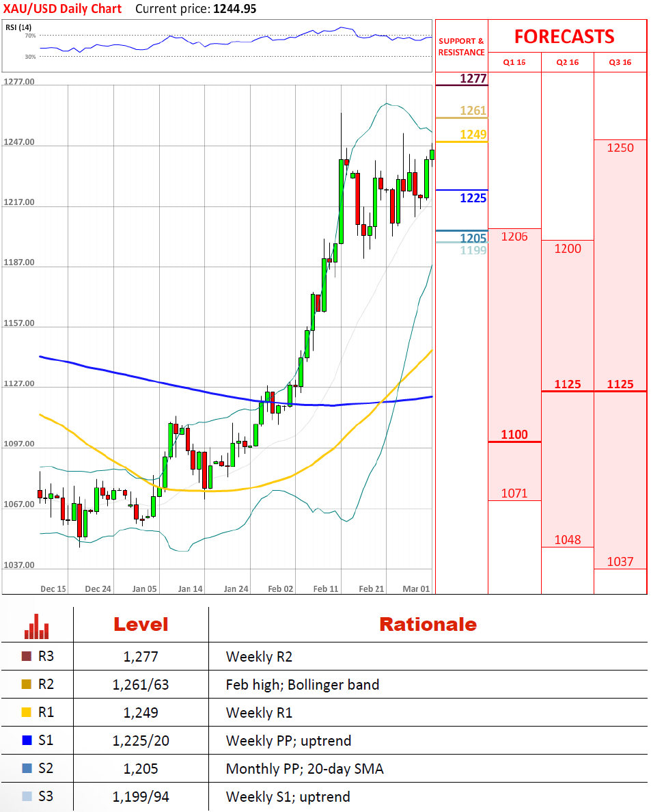The width and height of the screenshot is (651, 812).
Task: Click the S1 blue color swatch
Action: (x=27, y=740)
